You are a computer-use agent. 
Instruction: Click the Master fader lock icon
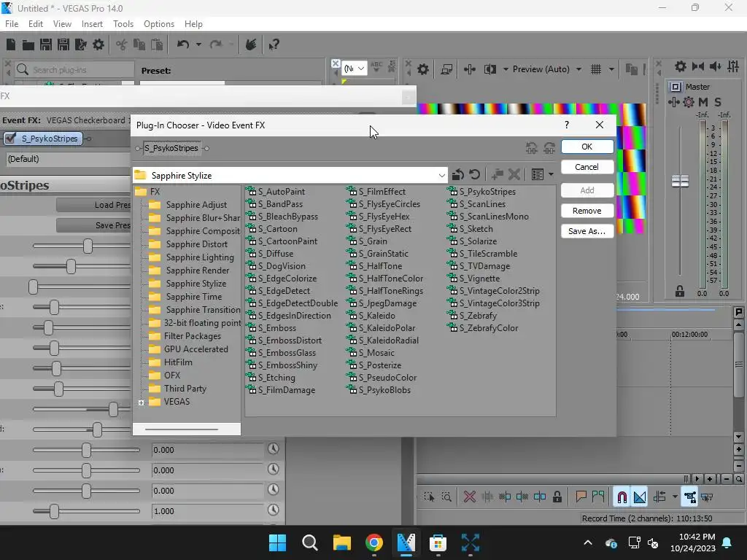tap(680, 291)
